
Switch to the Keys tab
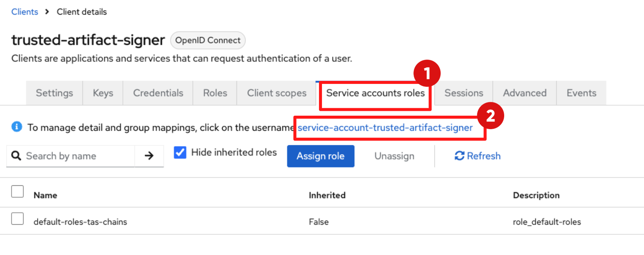[x=103, y=93]
